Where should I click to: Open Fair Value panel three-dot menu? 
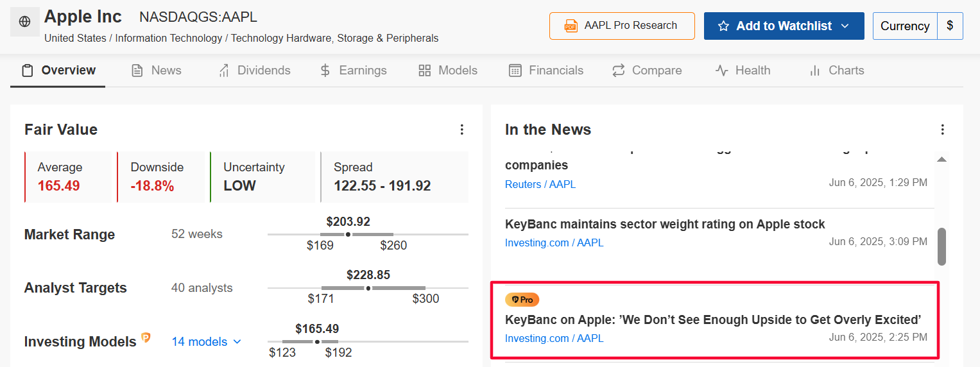(x=462, y=130)
